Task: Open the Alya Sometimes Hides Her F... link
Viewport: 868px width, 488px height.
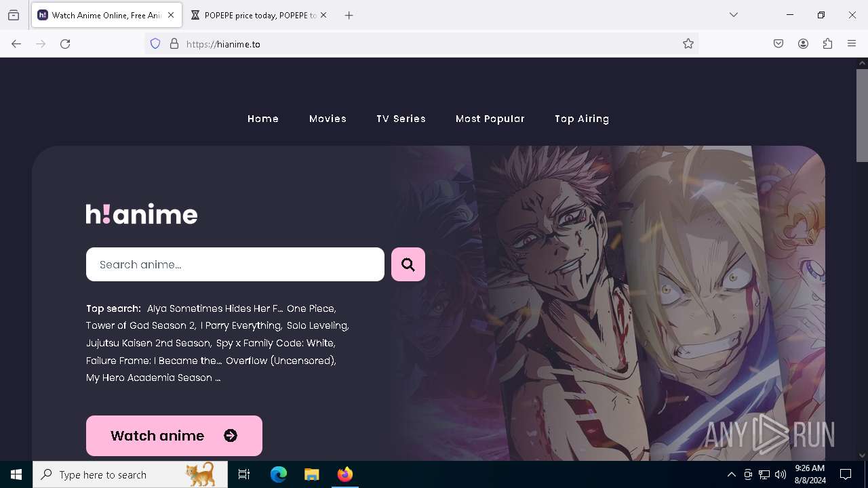Action: tap(214, 308)
